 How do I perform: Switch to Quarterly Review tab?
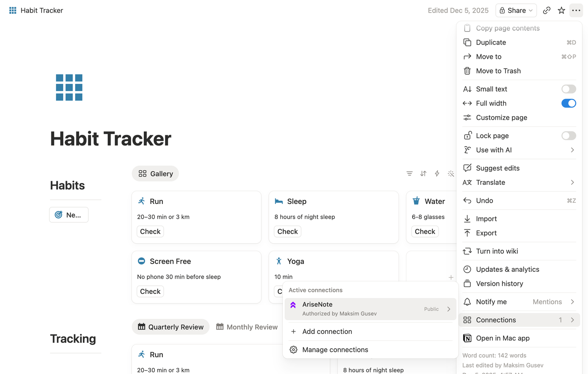[x=170, y=327]
